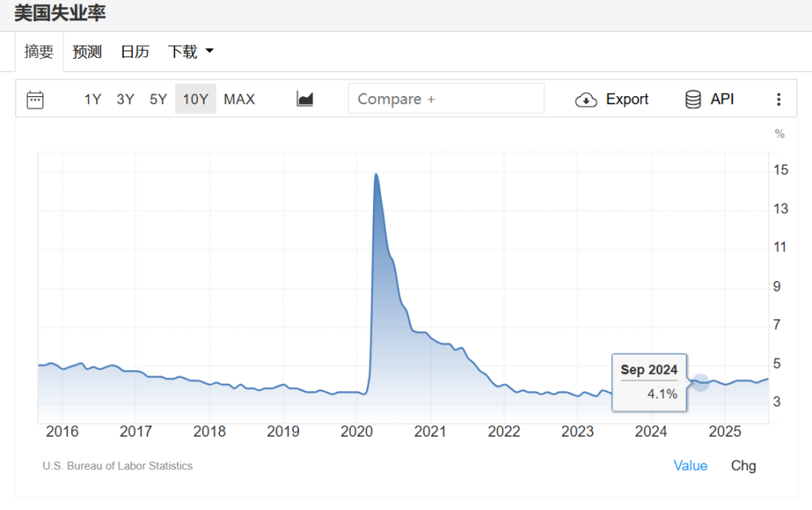
Task: Click the Compare + input field
Action: click(x=446, y=99)
